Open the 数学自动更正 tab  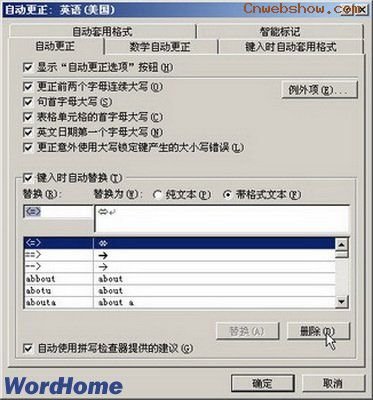tap(160, 47)
